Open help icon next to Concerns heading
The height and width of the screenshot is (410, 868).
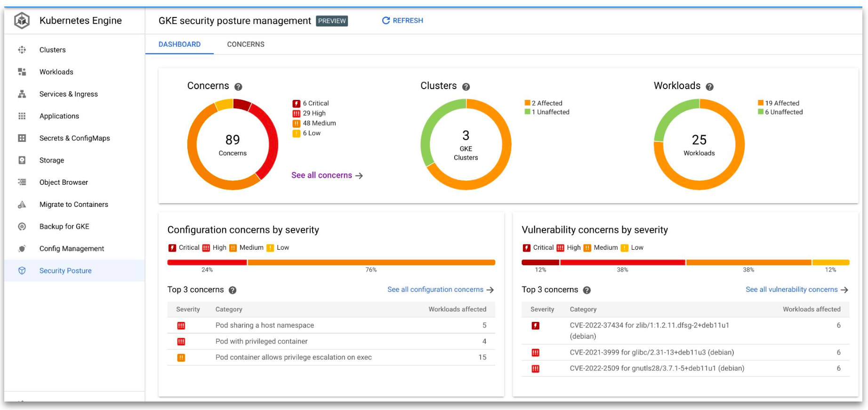(x=238, y=87)
